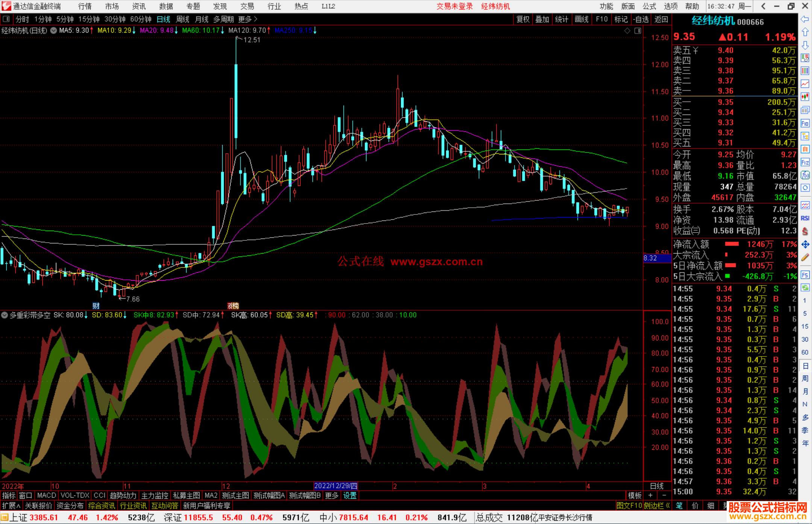Click the back arrow icon in right sidebar
The image size is (812, 524).
pyautogui.click(x=805, y=19)
